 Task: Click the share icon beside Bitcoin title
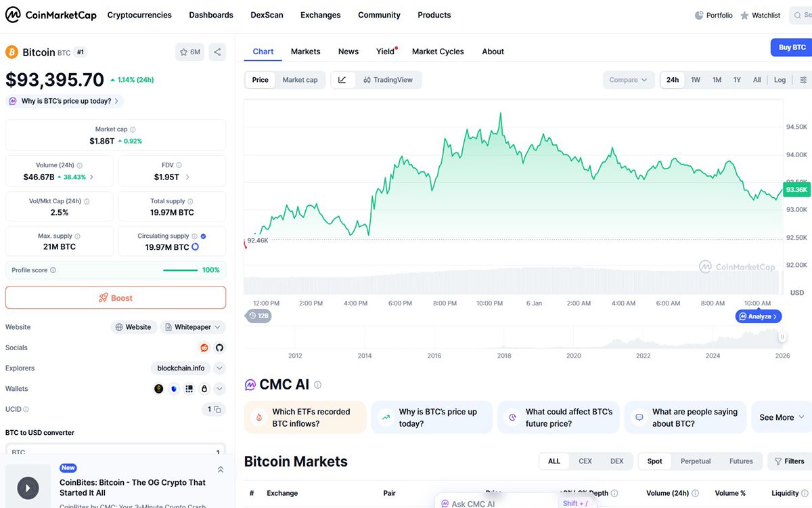(x=217, y=51)
